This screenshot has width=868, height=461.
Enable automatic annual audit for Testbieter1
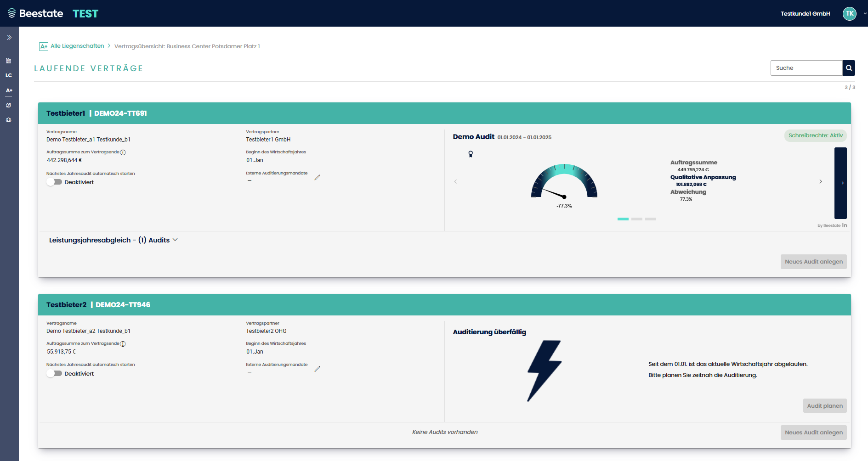pyautogui.click(x=54, y=182)
